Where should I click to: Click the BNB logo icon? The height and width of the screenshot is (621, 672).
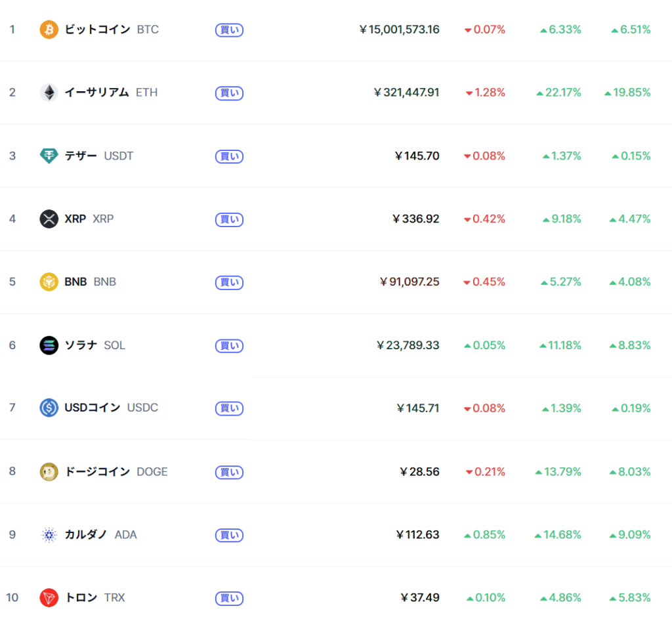pos(49,282)
